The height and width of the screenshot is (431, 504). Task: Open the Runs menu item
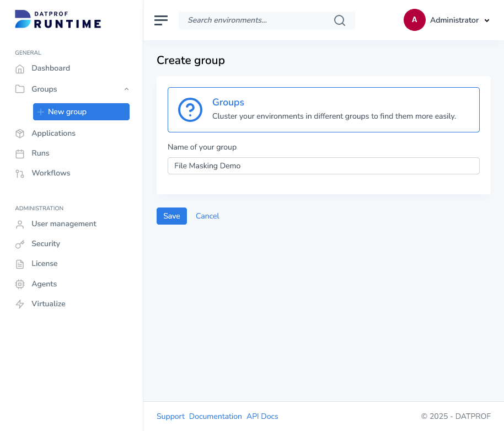[x=40, y=153]
